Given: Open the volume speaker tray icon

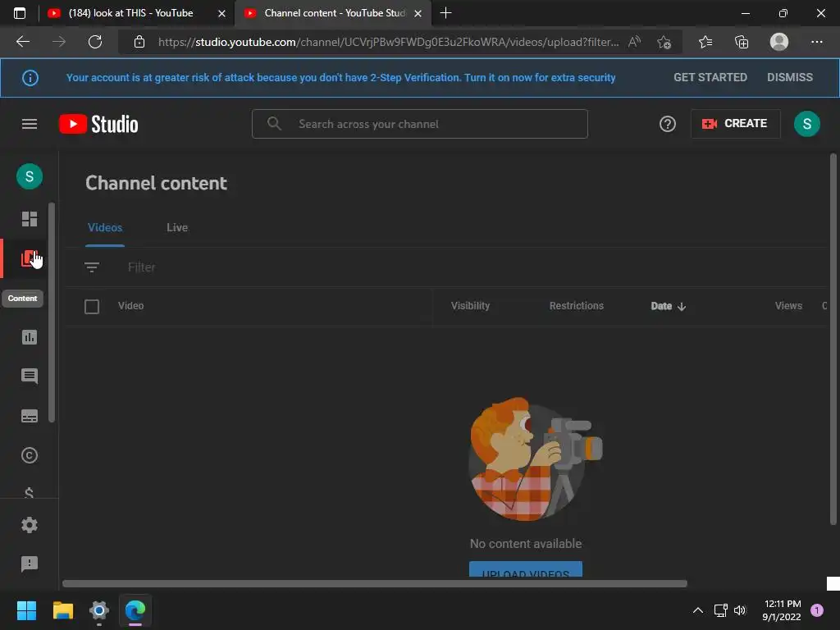Looking at the screenshot, I should click(740, 610).
